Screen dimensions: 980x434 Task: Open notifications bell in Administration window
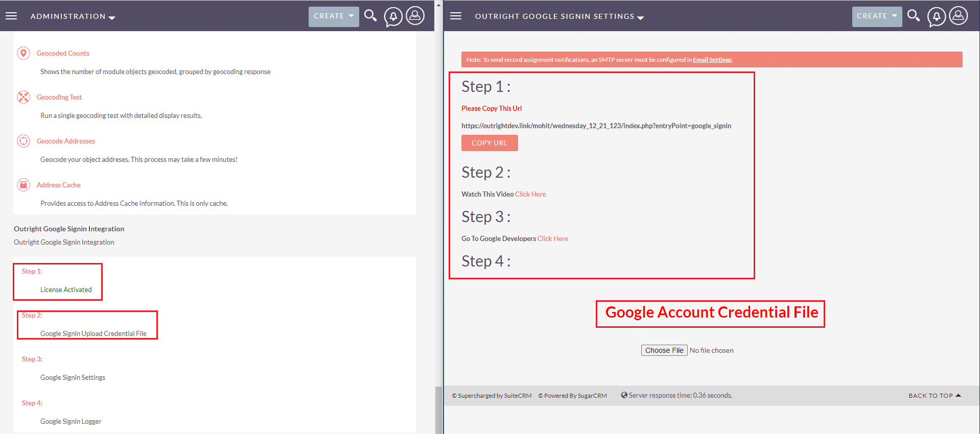(393, 17)
